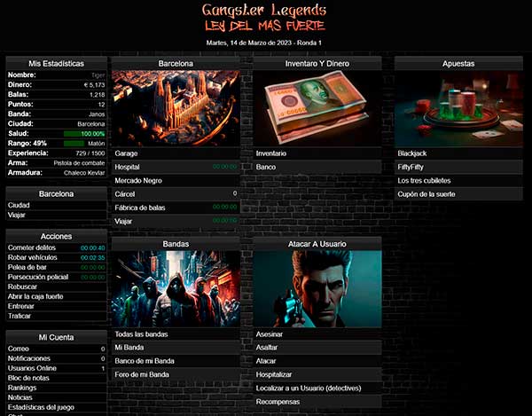Open the FiftyFifty game
The image size is (532, 416).
(458, 167)
